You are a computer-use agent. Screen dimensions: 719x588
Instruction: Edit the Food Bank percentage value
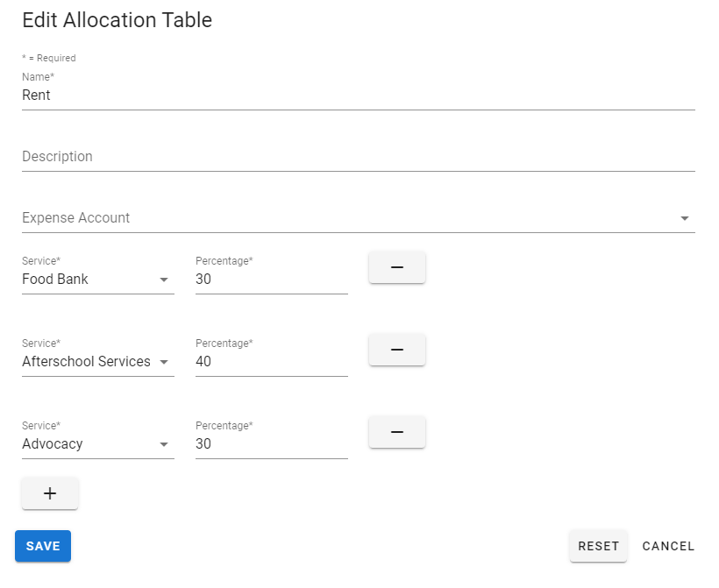tap(263, 279)
